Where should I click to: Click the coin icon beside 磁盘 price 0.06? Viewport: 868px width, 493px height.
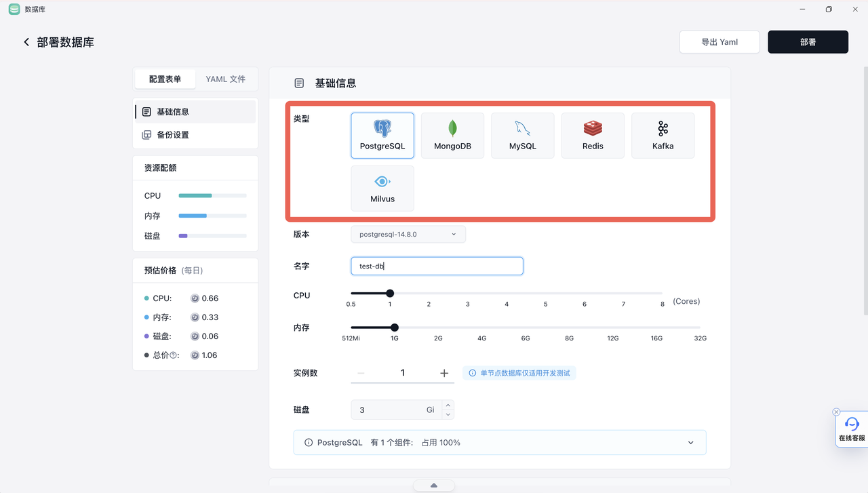coord(195,336)
